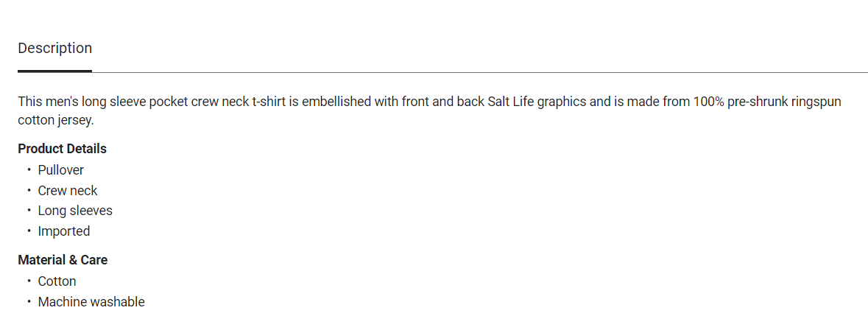This screenshot has width=868, height=330.
Task: Select the Pullover list item
Action: (61, 170)
